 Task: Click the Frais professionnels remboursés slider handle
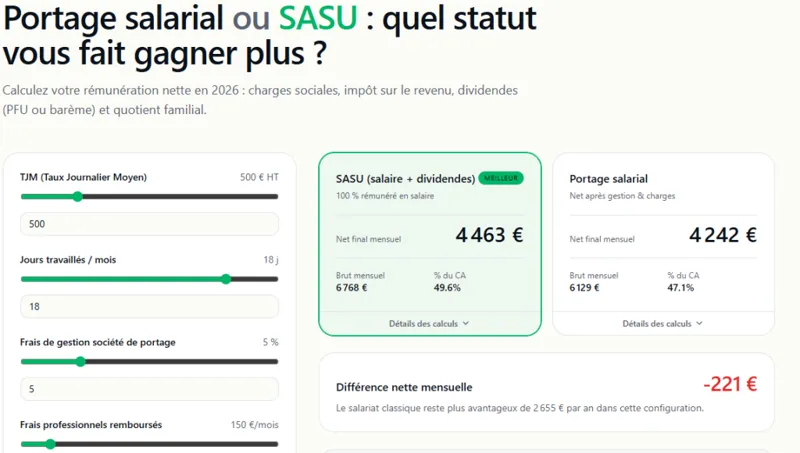pos(50,444)
